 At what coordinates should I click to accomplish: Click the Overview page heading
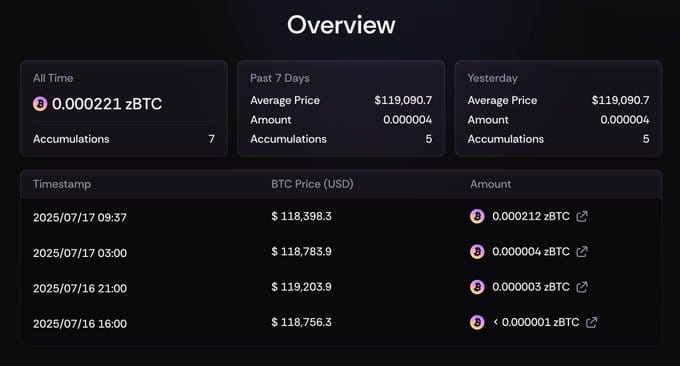(341, 25)
